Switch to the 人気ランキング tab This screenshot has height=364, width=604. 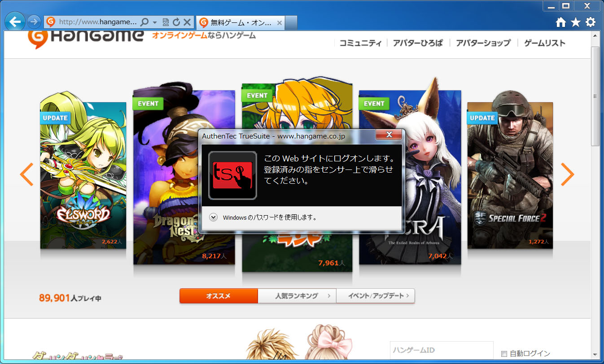point(297,296)
